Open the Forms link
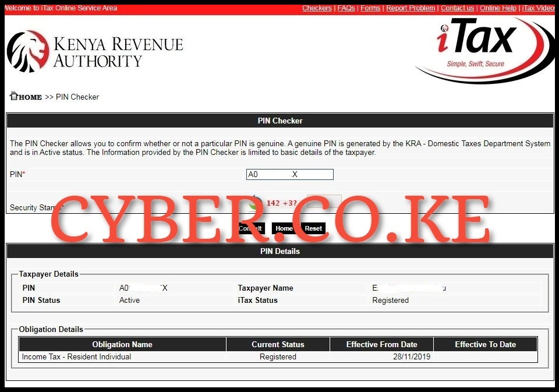The height and width of the screenshot is (392, 559). tap(370, 8)
